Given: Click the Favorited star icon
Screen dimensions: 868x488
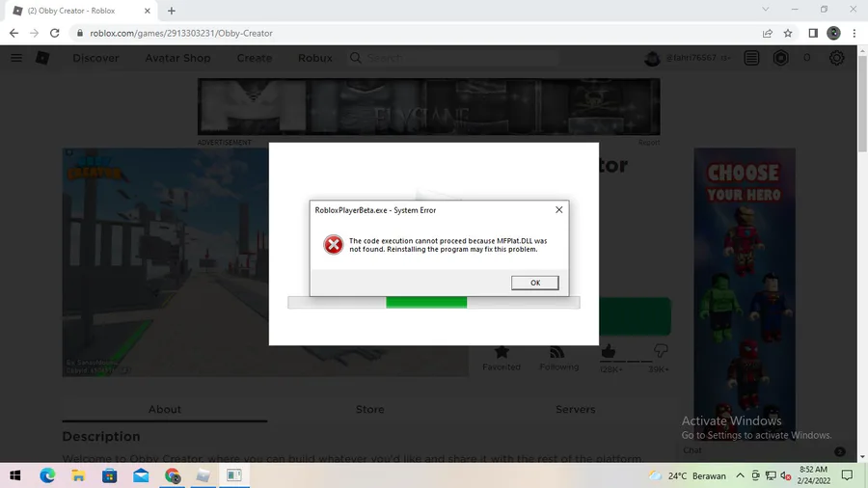Looking at the screenshot, I should (x=502, y=352).
